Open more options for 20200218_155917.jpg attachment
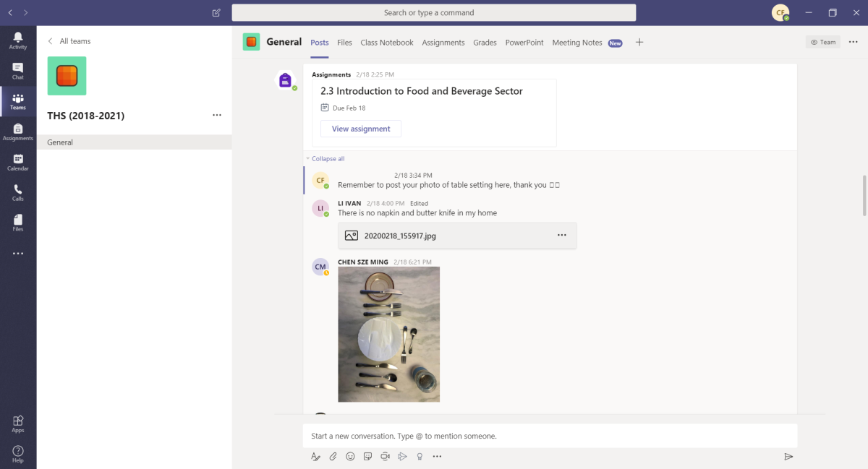The image size is (868, 469). click(561, 235)
